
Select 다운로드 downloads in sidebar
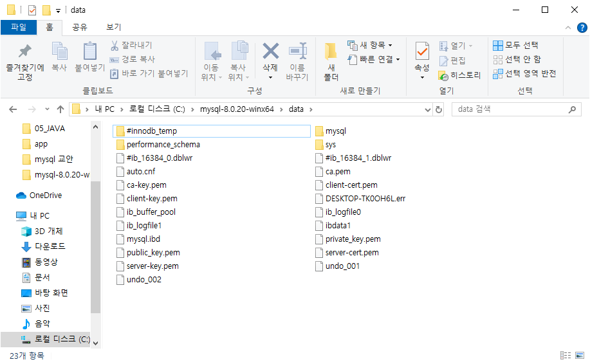coord(43,247)
